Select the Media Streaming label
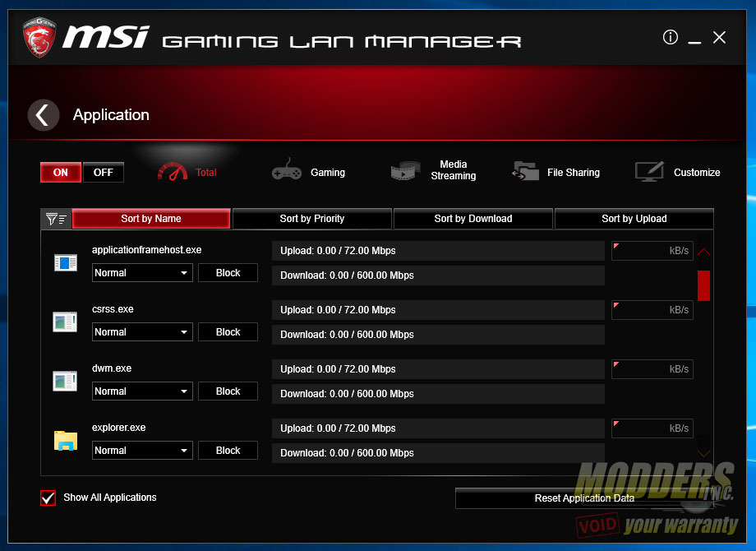This screenshot has width=756, height=551. [x=454, y=170]
